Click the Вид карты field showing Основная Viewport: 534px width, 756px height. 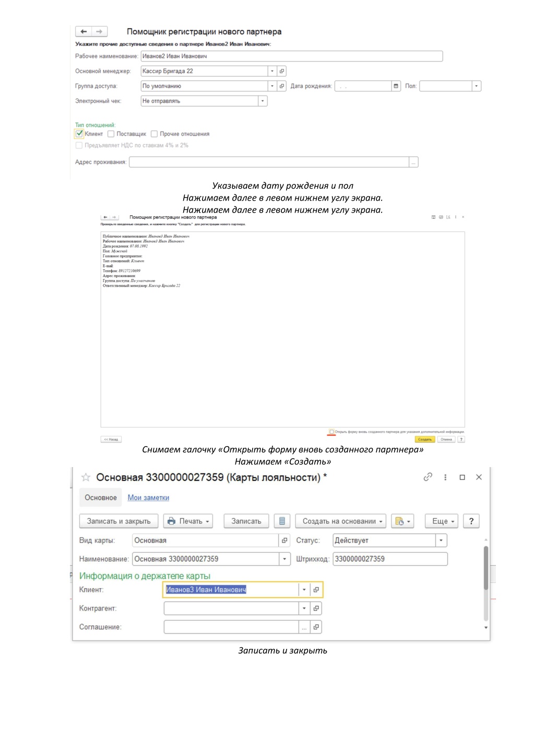click(x=206, y=540)
